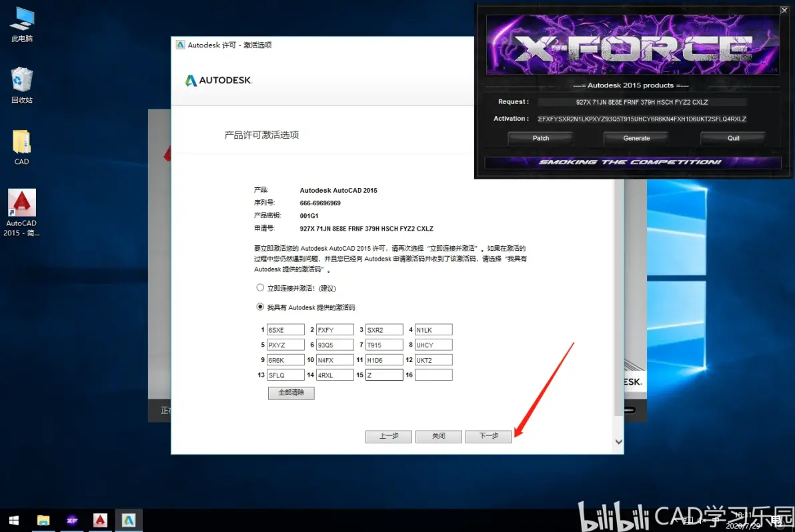Click activation code field 13 containing SFLQ
795x532 pixels.
tap(285, 375)
